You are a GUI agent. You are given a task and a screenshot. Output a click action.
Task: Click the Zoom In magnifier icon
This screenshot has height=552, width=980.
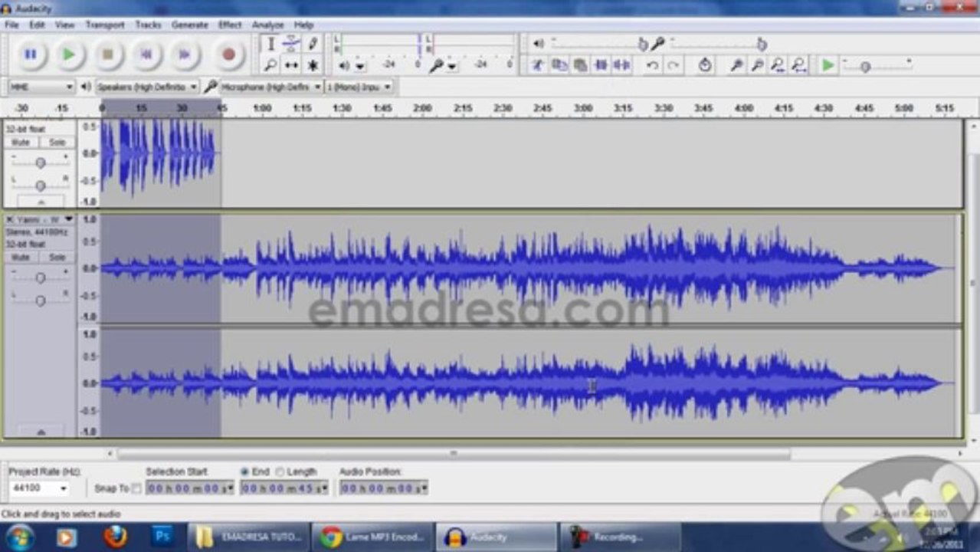736,65
